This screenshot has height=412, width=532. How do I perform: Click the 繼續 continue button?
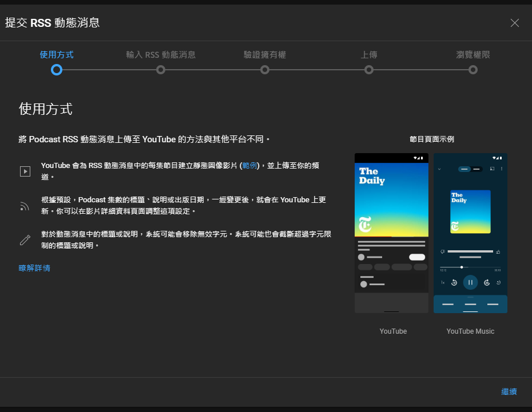(x=509, y=391)
